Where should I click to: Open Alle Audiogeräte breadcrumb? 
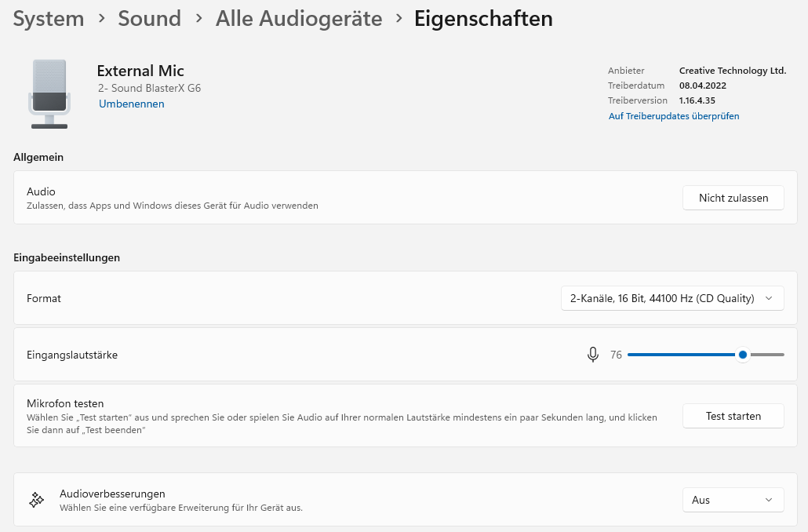click(x=299, y=18)
